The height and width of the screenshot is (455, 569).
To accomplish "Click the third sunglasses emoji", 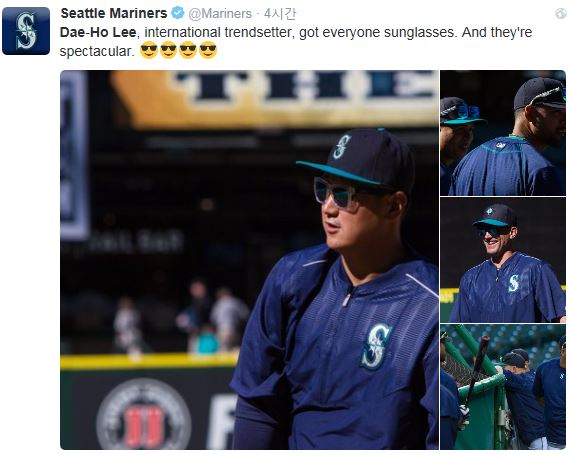I will (x=188, y=50).
